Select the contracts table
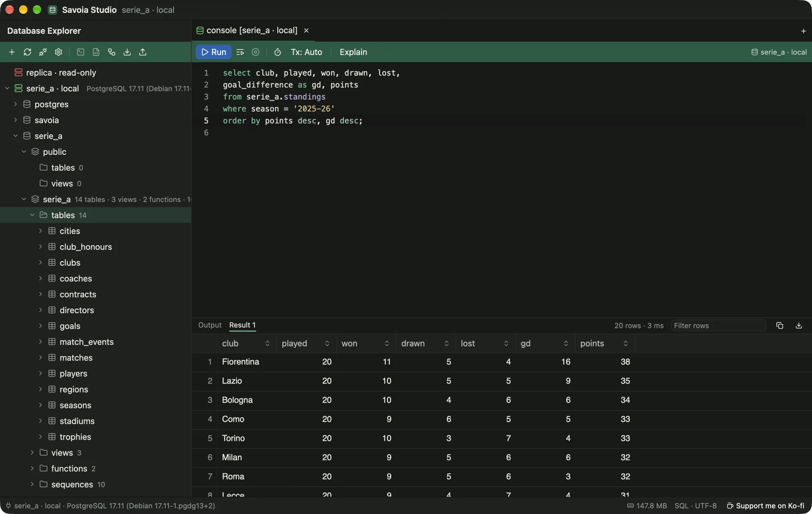Image resolution: width=812 pixels, height=514 pixels. click(x=95, y=294)
